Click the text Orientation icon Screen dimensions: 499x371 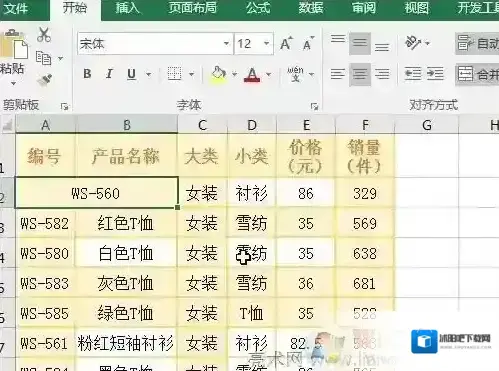(413, 43)
